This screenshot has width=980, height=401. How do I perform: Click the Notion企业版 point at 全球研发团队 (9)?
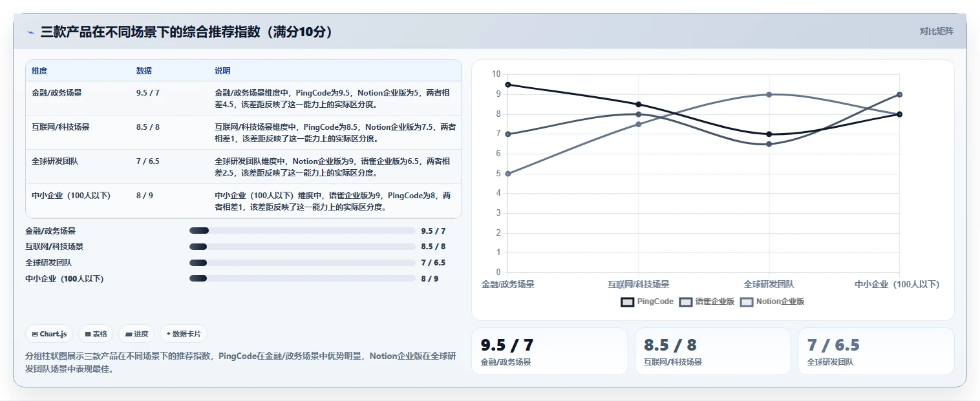point(769,94)
